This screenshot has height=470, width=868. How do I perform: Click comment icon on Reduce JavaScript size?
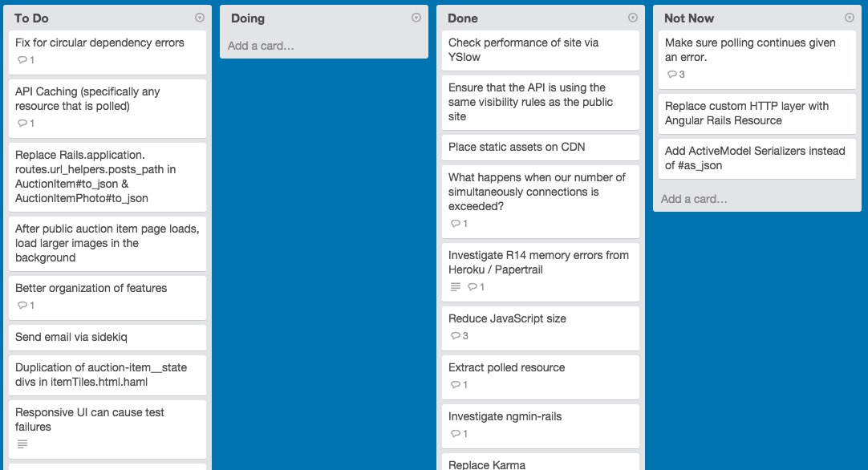456,335
